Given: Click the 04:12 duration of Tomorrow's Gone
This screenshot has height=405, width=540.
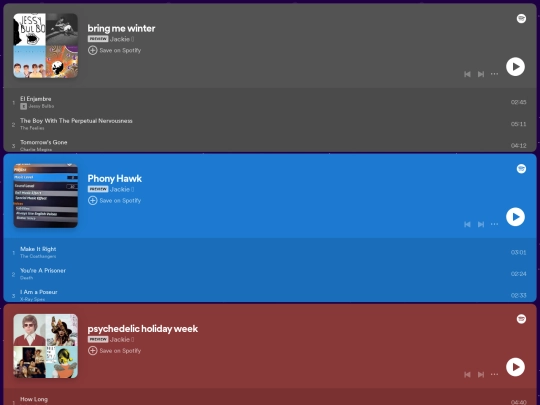Looking at the screenshot, I should [x=518, y=145].
